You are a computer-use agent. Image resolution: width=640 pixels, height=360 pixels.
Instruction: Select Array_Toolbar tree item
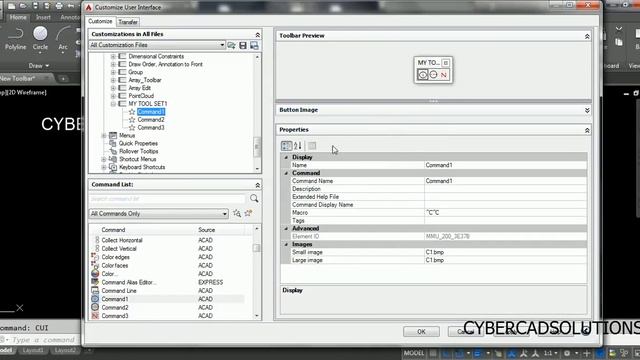145,80
